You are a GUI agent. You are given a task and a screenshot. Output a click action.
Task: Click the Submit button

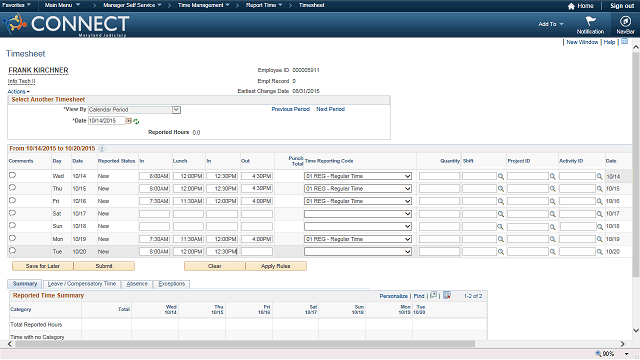click(x=104, y=266)
